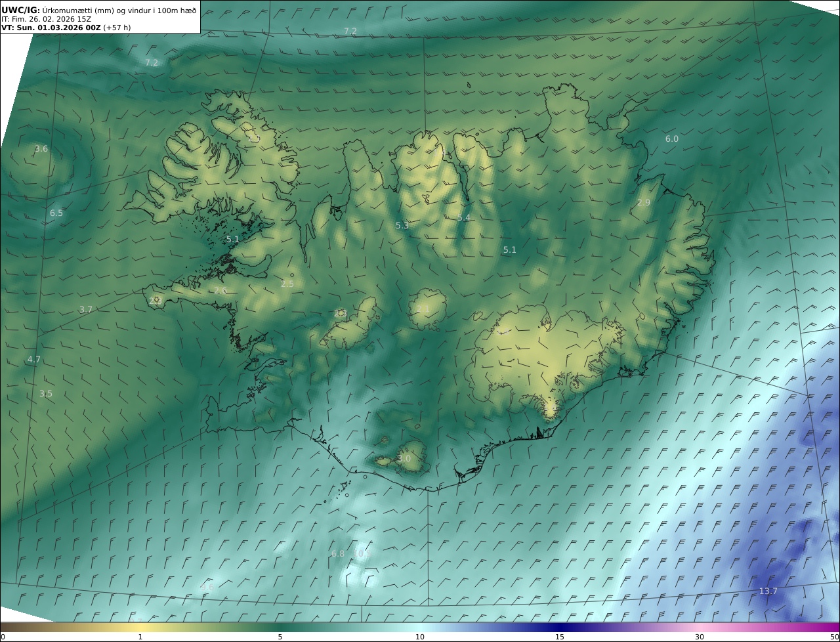Click the 3.5 value label
Viewport: 840px width, 642px height.
[46, 394]
